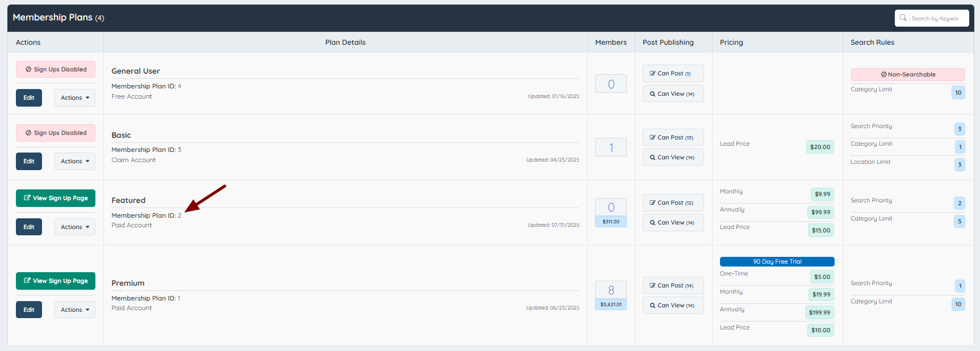The height and width of the screenshot is (351, 980).
Task: Click the Premium plan title
Action: [x=128, y=283]
